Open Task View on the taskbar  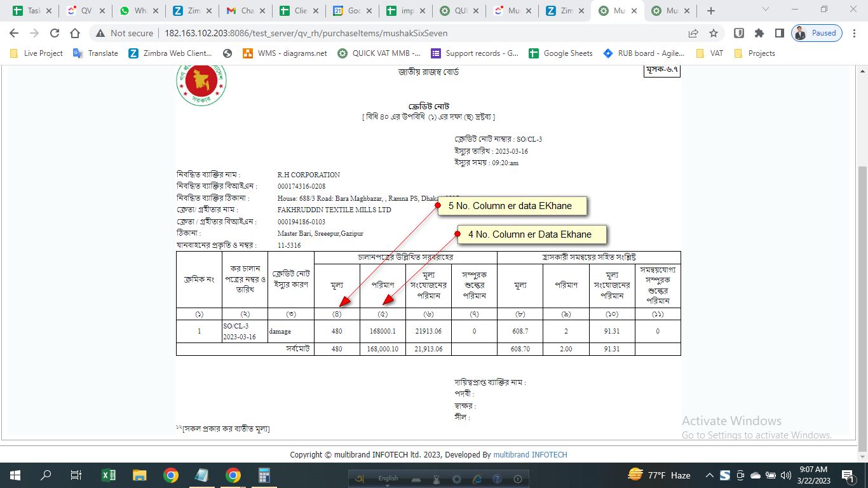[76, 475]
